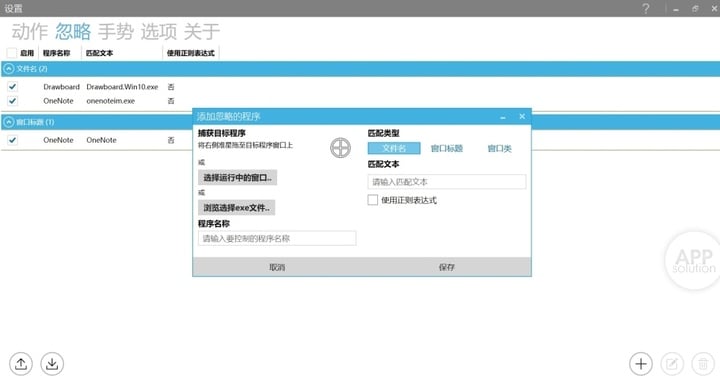Image resolution: width=720 pixels, height=384 pixels.
Task: Toggle the Drawboard row enabled checkbox
Action: click(x=12, y=86)
